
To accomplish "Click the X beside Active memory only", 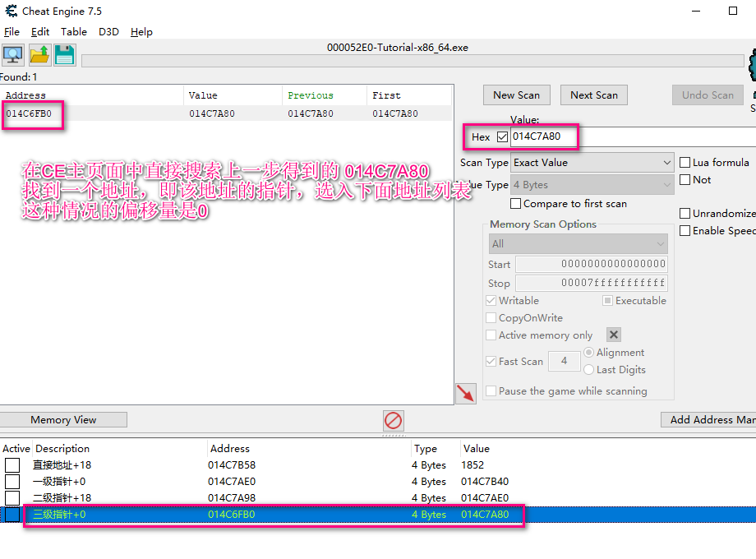I will (x=613, y=335).
